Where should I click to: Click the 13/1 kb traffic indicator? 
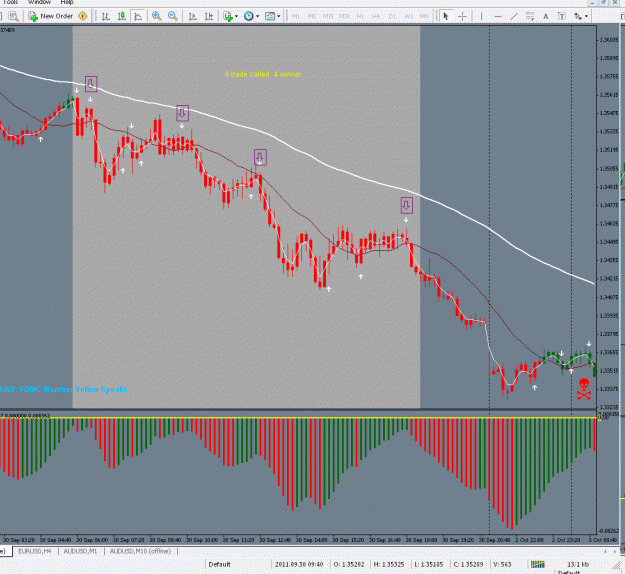tap(578, 564)
